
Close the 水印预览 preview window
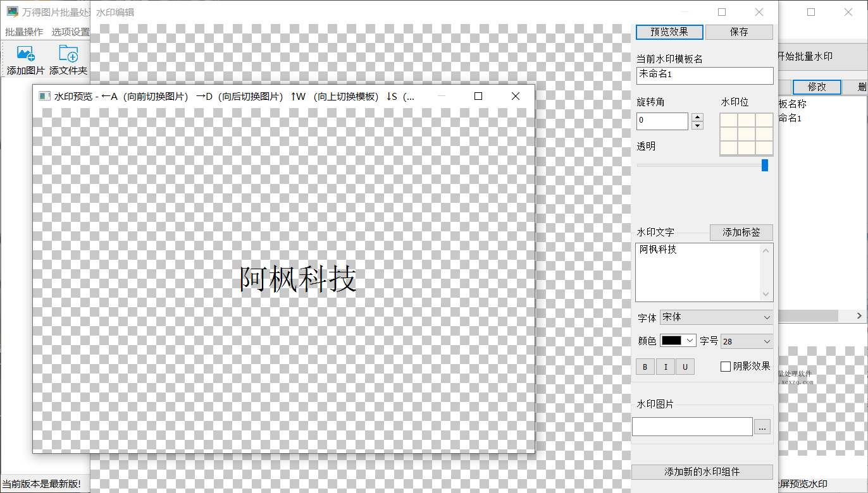click(515, 96)
